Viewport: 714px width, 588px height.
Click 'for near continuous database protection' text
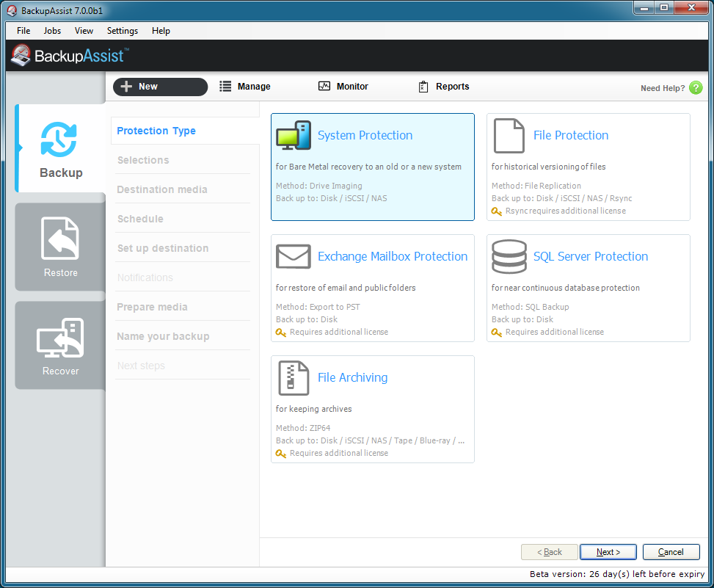coord(566,288)
